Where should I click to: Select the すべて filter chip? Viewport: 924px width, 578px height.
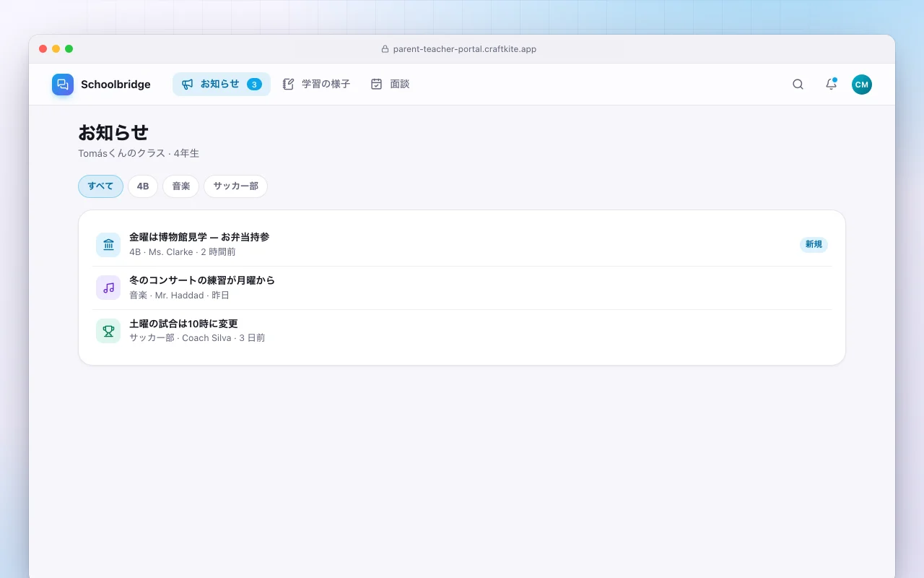[100, 186]
